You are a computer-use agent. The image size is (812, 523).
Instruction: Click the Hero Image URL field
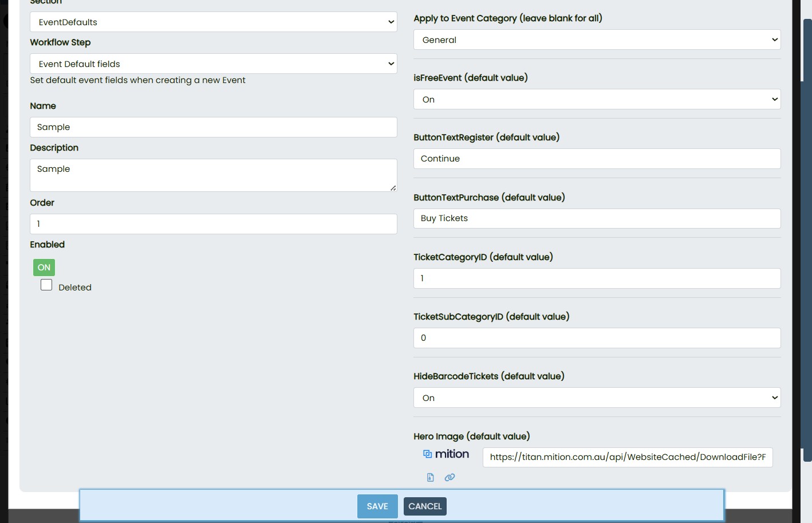628,457
